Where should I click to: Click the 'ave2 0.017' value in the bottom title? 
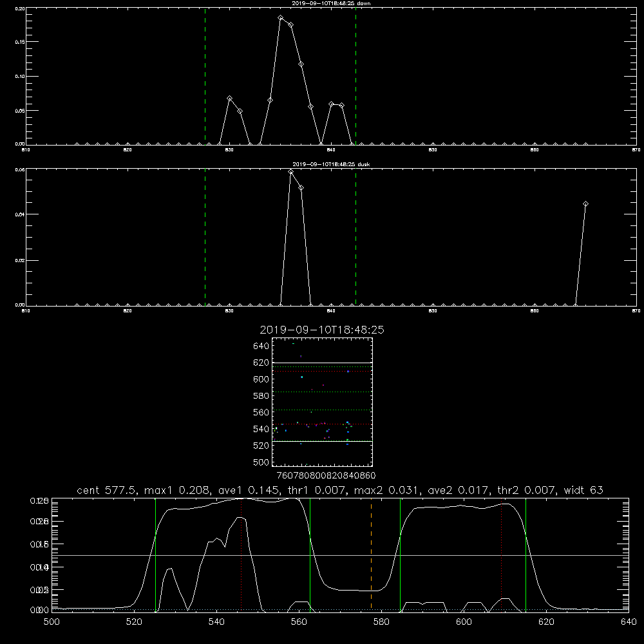[x=459, y=490]
